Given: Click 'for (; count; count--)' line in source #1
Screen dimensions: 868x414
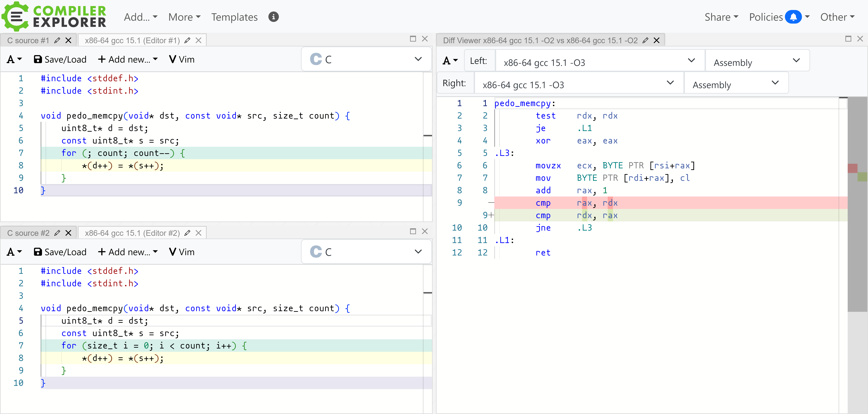Looking at the screenshot, I should point(236,153).
